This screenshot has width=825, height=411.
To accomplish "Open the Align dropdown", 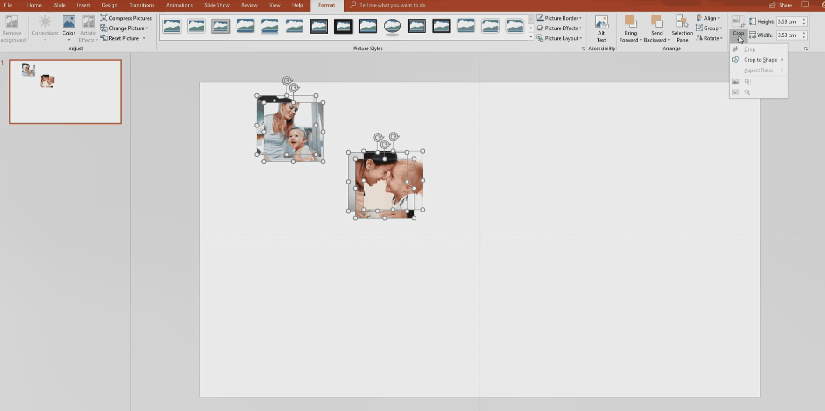I will click(x=708, y=18).
